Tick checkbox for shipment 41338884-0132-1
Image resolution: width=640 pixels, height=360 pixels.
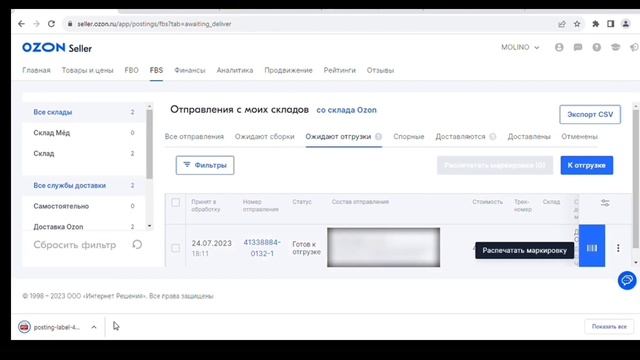pos(176,248)
